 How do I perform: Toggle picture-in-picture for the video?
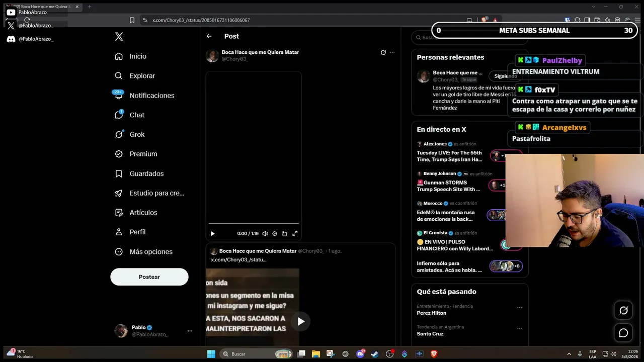(284, 233)
